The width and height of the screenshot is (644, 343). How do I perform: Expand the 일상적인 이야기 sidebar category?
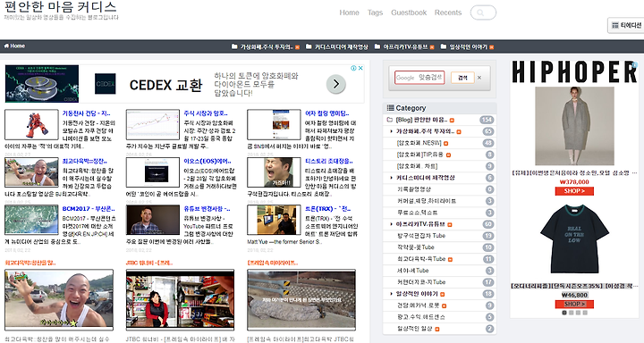point(417,294)
